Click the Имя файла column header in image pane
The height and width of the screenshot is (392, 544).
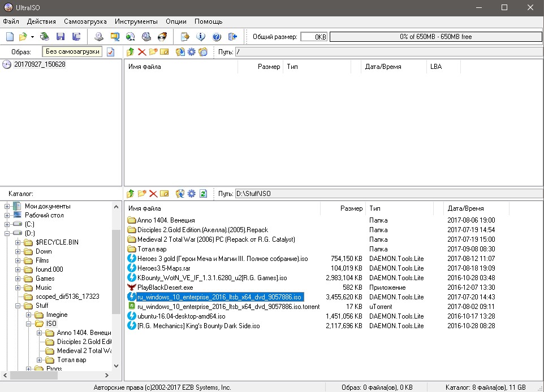click(x=181, y=67)
